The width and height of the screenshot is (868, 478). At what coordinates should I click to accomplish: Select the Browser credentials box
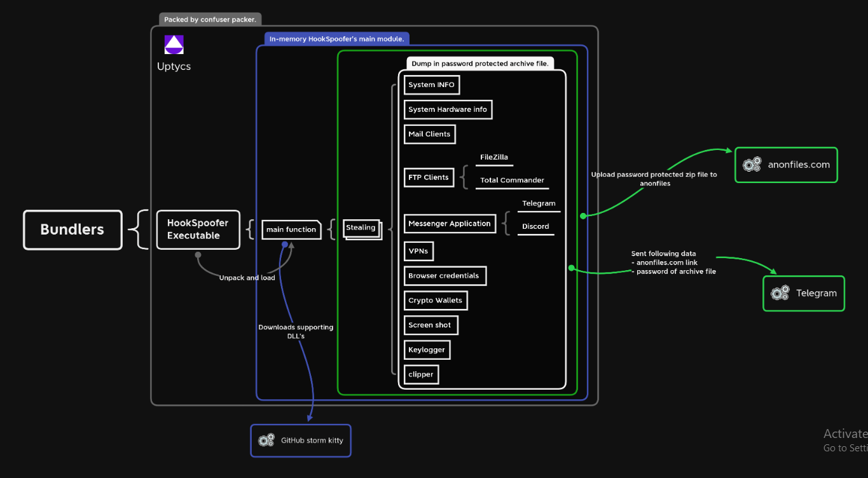(444, 276)
